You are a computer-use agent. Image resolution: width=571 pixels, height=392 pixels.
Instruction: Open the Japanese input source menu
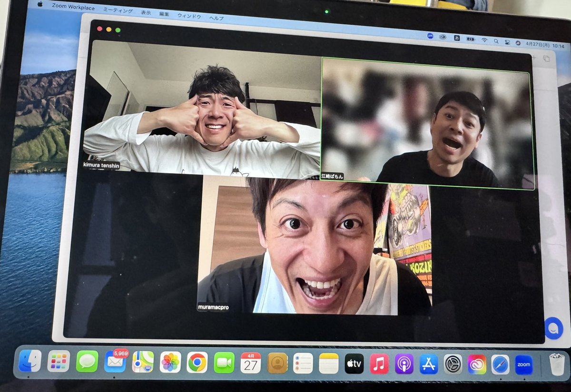point(457,38)
